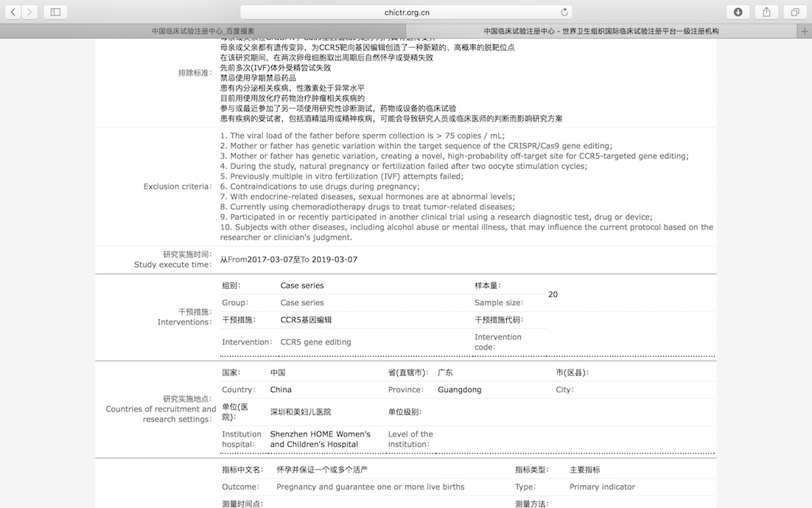Click the Shenzhen HOME Women's and Children's Hospital text
This screenshot has height=508, width=812.
(320, 439)
